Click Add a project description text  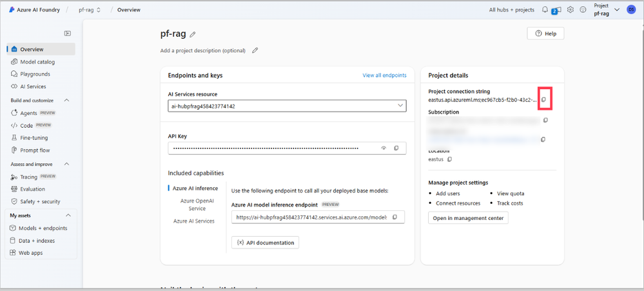click(203, 50)
